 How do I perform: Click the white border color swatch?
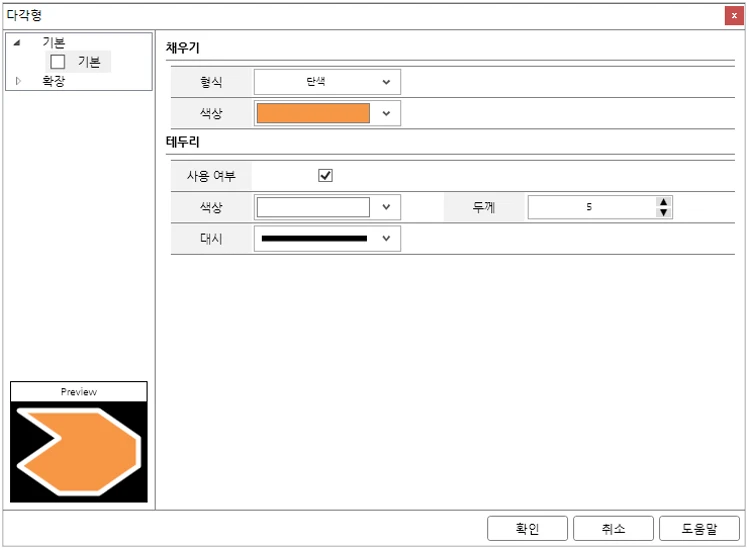313,207
